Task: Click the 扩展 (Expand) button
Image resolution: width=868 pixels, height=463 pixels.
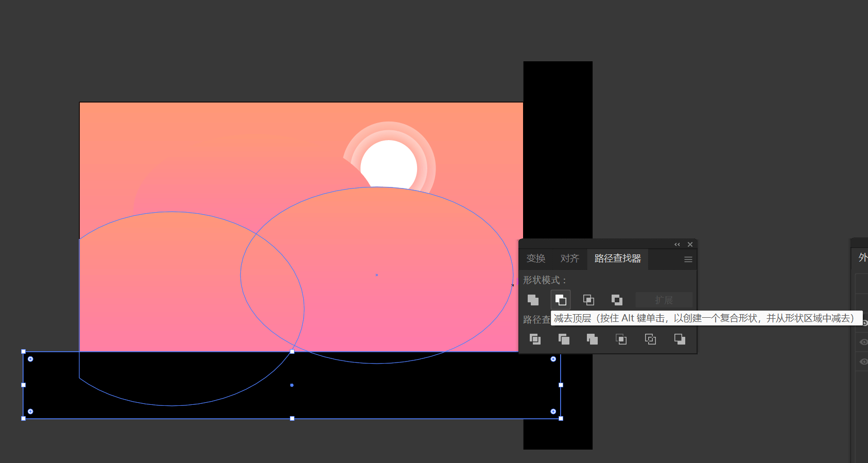Action: pyautogui.click(x=664, y=300)
